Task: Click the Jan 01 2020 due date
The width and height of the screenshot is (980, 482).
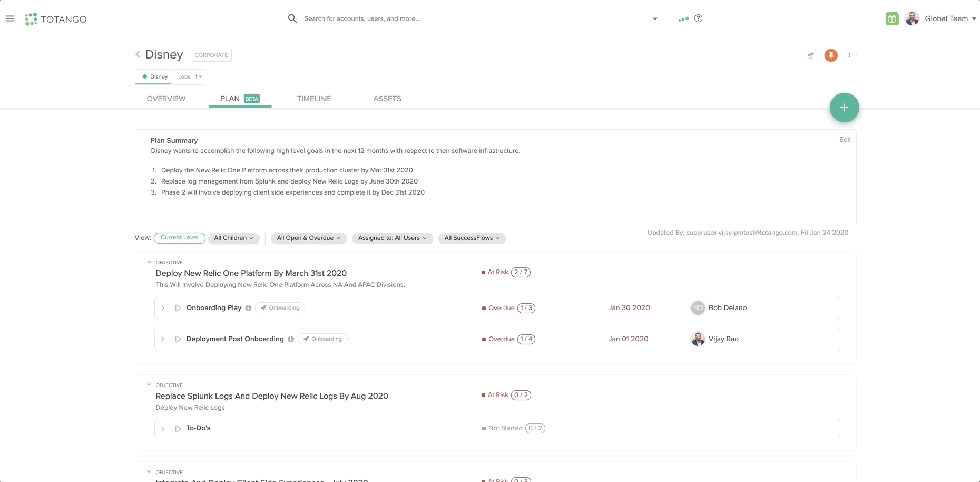Action: tap(628, 339)
